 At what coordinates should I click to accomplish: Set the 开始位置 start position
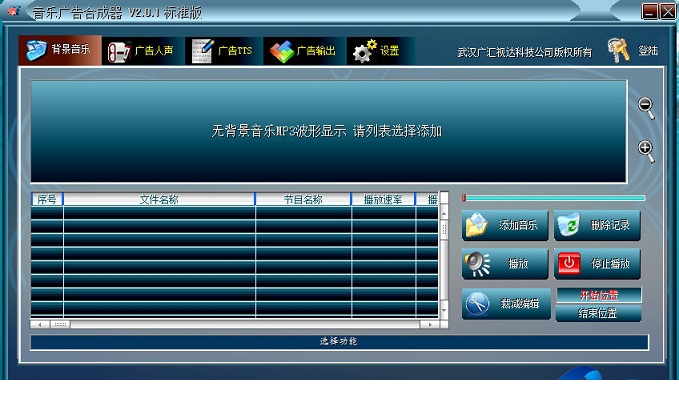coord(598,295)
